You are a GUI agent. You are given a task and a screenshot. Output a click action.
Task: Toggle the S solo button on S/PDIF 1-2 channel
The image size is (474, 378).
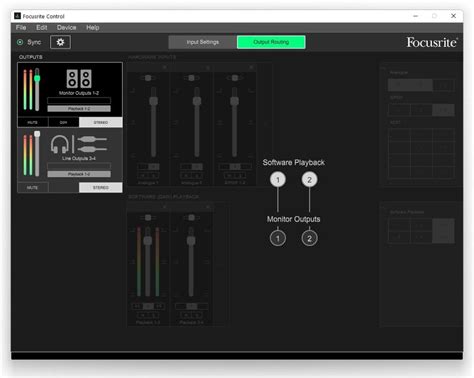point(241,176)
